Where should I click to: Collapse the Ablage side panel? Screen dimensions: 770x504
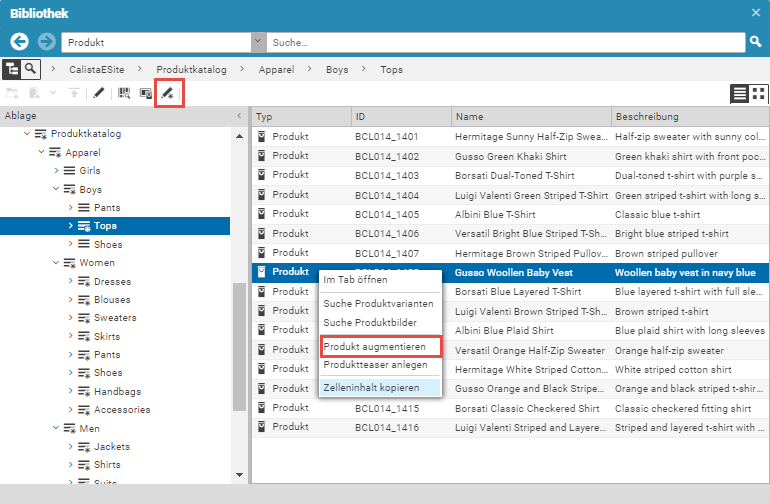(x=238, y=116)
